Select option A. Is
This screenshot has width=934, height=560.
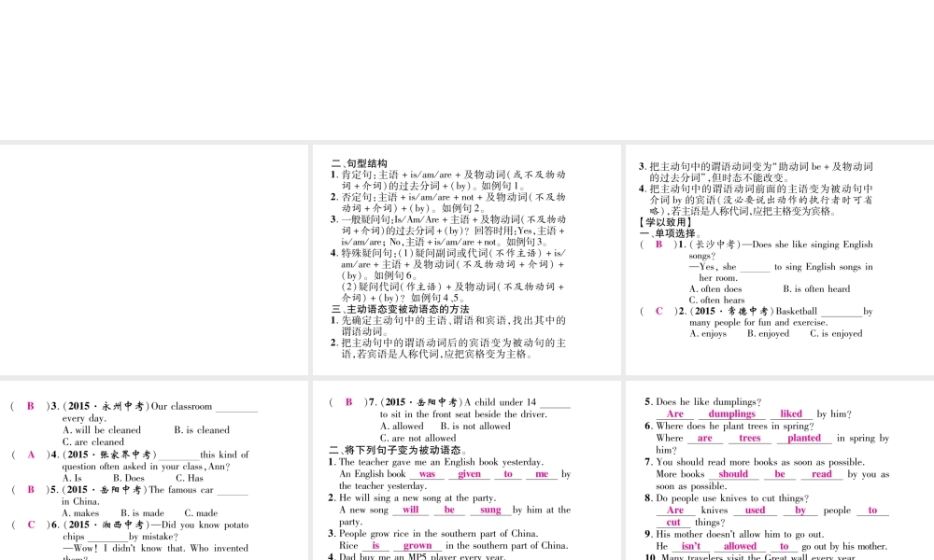point(72,478)
